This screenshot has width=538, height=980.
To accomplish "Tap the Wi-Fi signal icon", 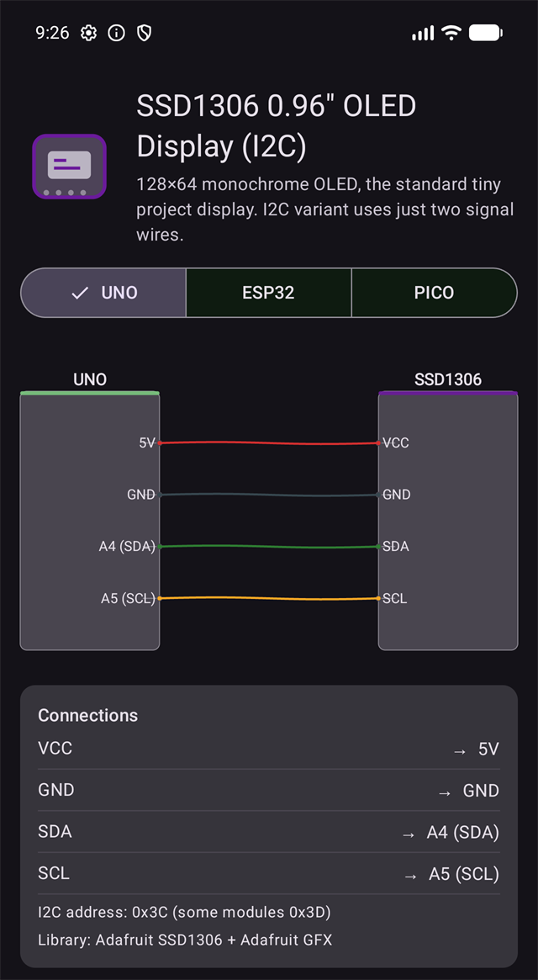I will [x=451, y=33].
